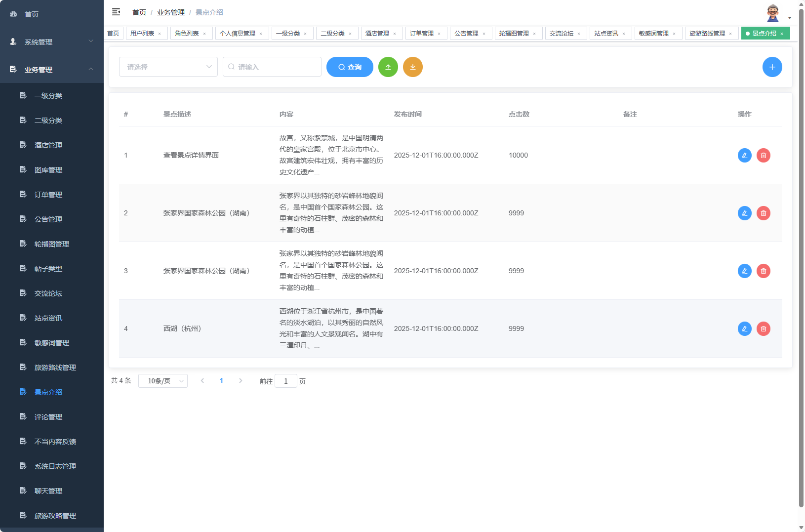The width and height of the screenshot is (805, 532).
Task: Click the edit icon for the 故宫 row
Action: point(744,155)
